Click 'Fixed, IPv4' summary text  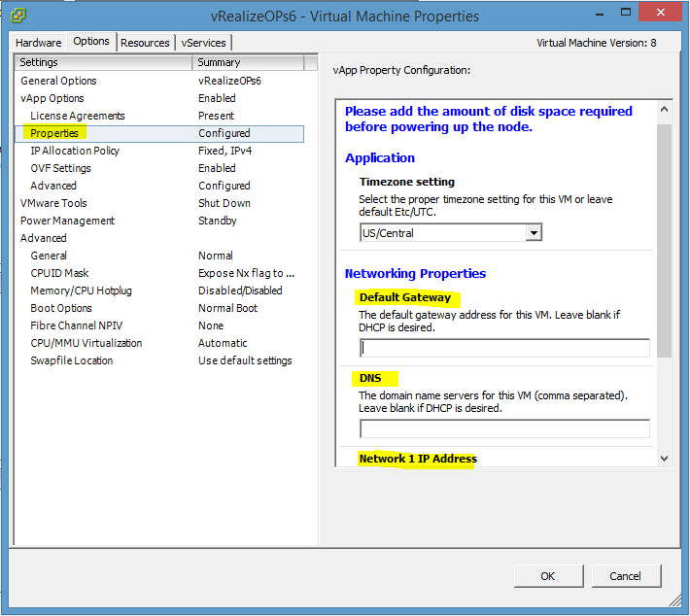pyautogui.click(x=224, y=151)
